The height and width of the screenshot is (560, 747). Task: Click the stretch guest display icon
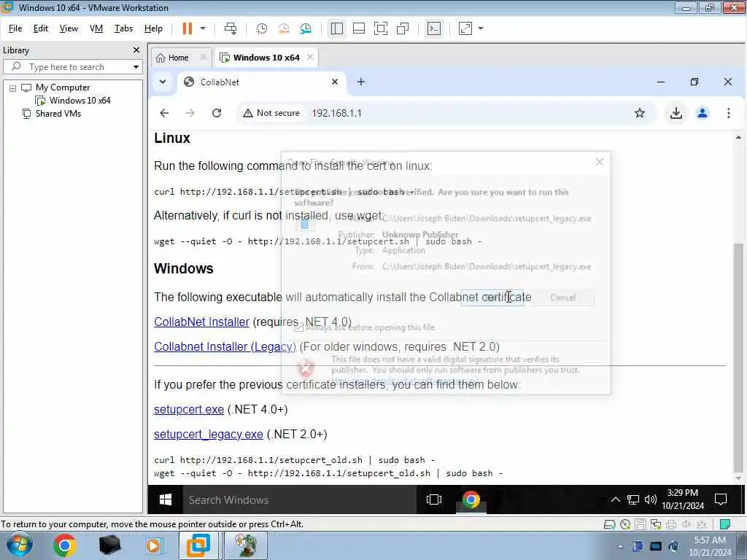point(465,28)
